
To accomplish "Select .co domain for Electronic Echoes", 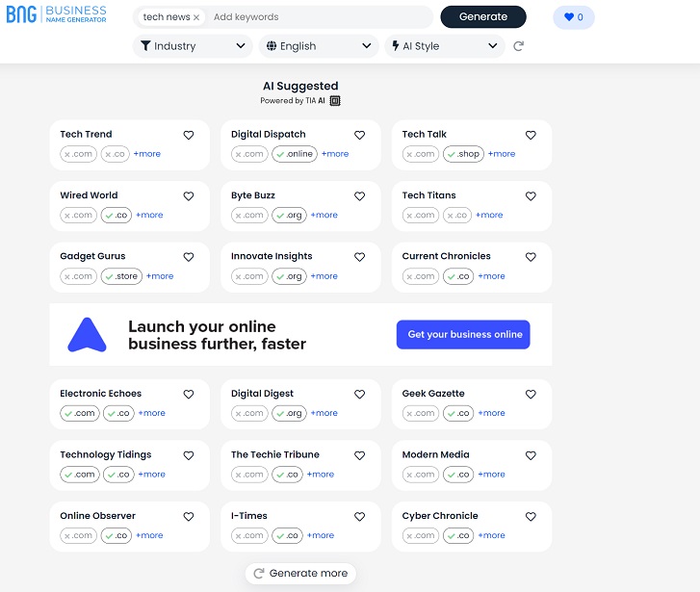I will click(118, 413).
